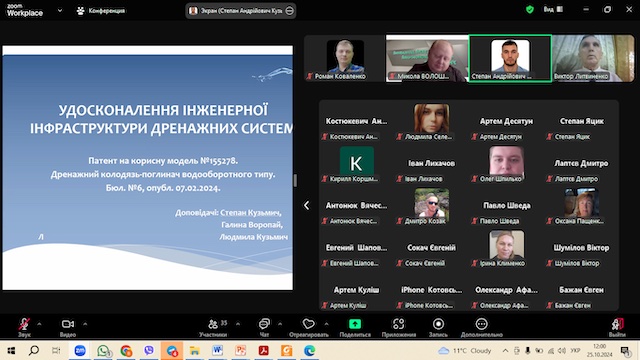This screenshot has height=360, width=640.
Task: Open the Zoom Workplace dropdown arrow
Action: [60, 11]
